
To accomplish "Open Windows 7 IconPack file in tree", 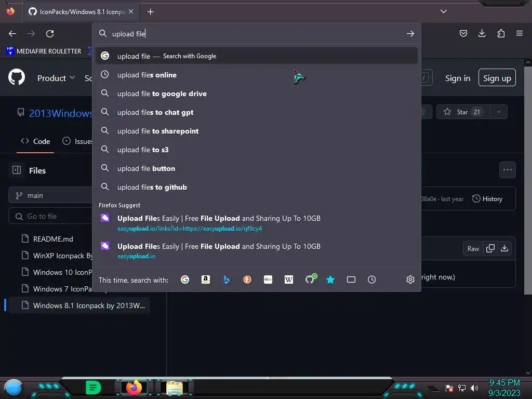I will tap(56, 289).
